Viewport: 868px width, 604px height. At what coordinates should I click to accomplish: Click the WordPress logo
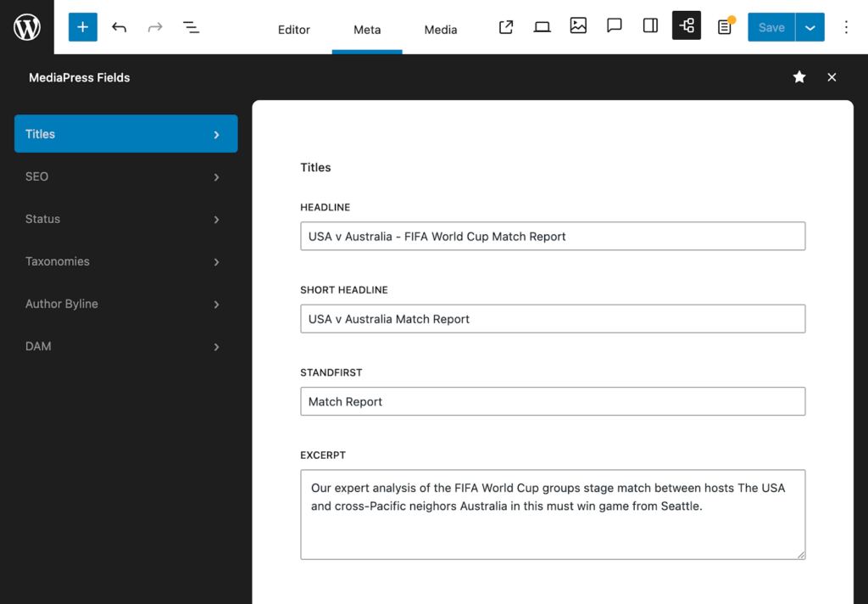pyautogui.click(x=27, y=26)
